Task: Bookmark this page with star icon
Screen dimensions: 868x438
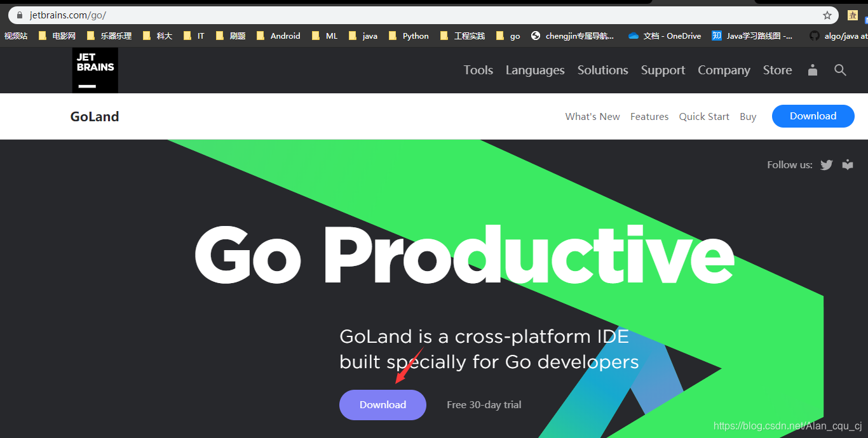Action: (827, 15)
